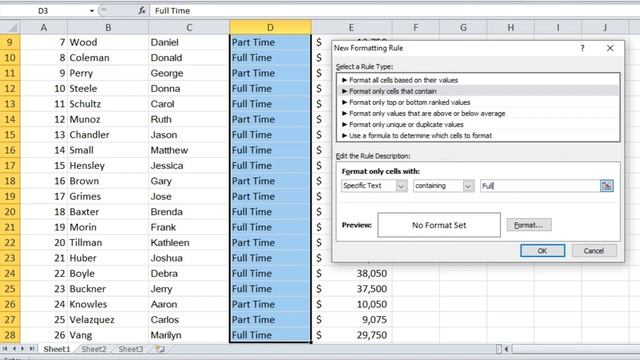This screenshot has height=360, width=640.
Task: Click the cell with value 37,500
Action: point(352,289)
